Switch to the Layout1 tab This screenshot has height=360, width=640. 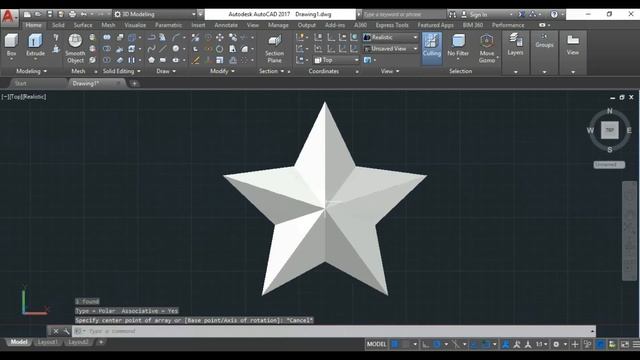(x=48, y=342)
